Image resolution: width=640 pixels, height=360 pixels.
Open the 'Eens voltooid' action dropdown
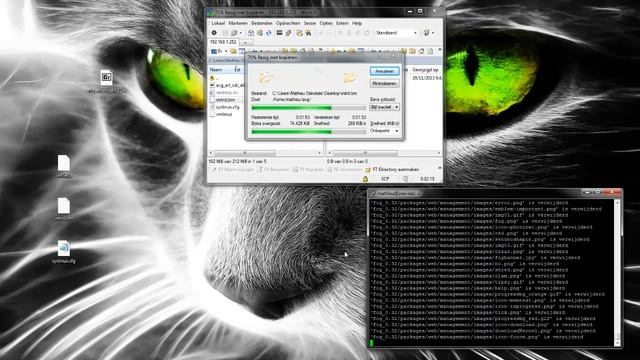[384, 107]
